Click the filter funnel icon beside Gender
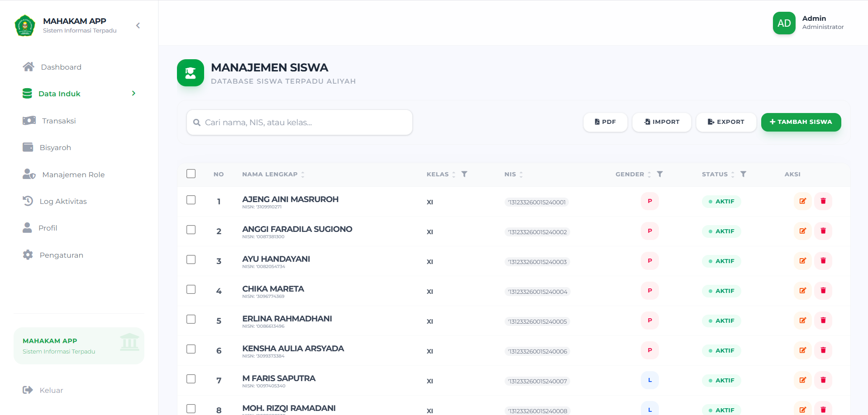Screen dimensions: 868x415 pyautogui.click(x=659, y=174)
